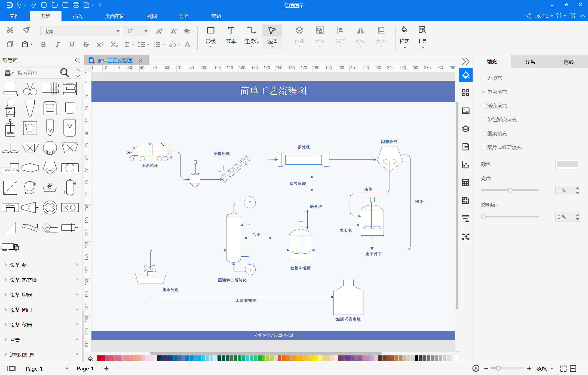Select the Shape (形状) tool

coord(210,36)
